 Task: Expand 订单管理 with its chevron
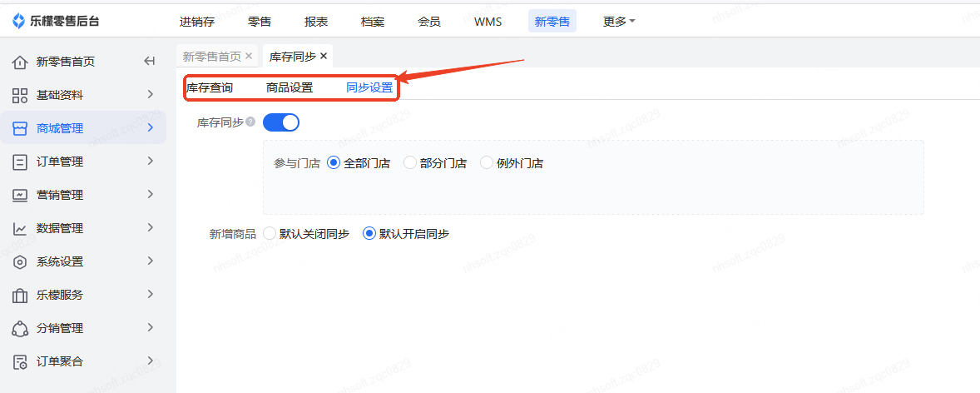point(150,161)
